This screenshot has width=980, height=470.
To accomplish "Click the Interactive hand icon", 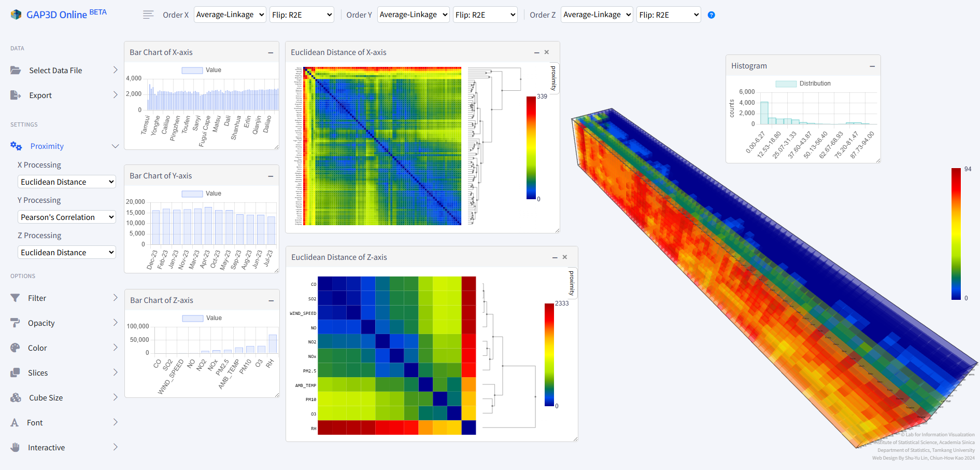I will (x=16, y=447).
